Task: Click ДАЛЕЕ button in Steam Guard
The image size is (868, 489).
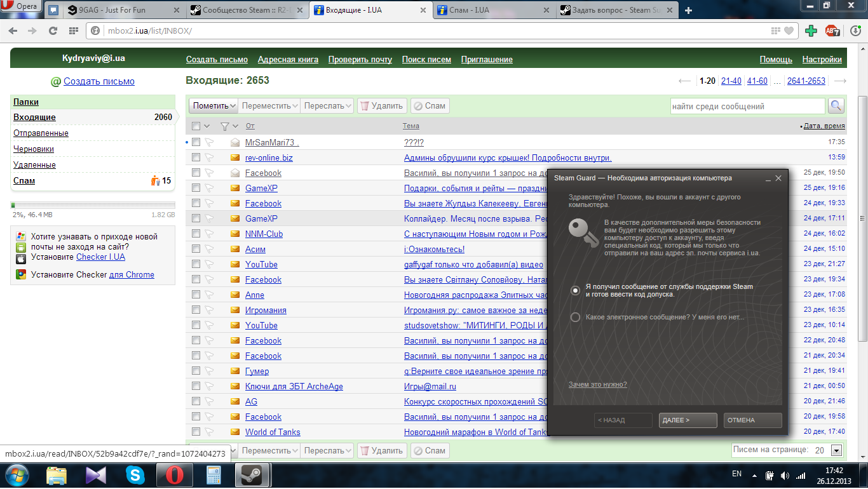Action: click(x=688, y=420)
